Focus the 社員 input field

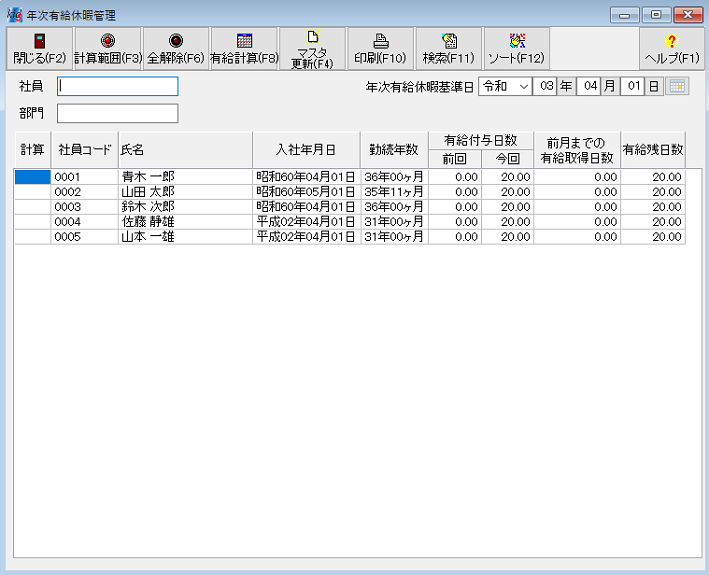(117, 86)
